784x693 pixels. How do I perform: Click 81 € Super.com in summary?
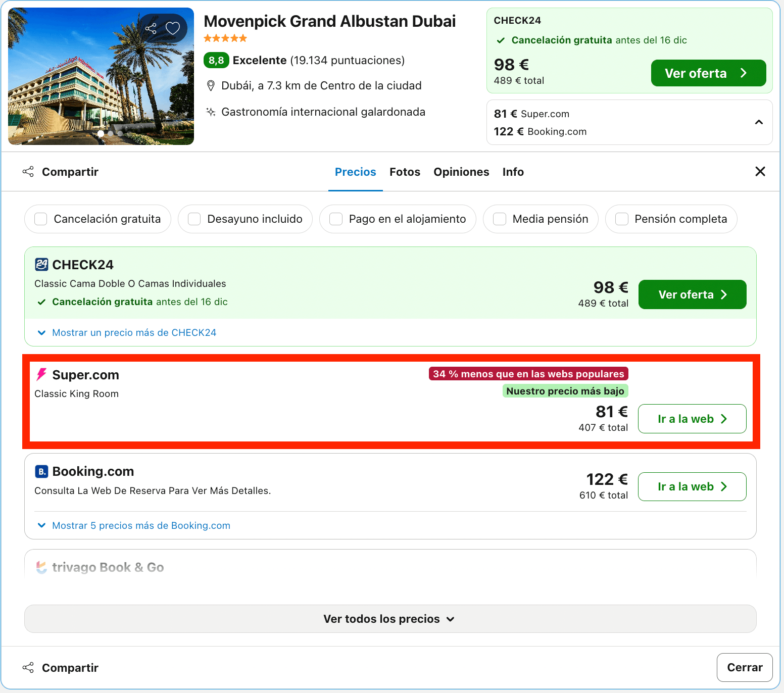[x=531, y=114]
